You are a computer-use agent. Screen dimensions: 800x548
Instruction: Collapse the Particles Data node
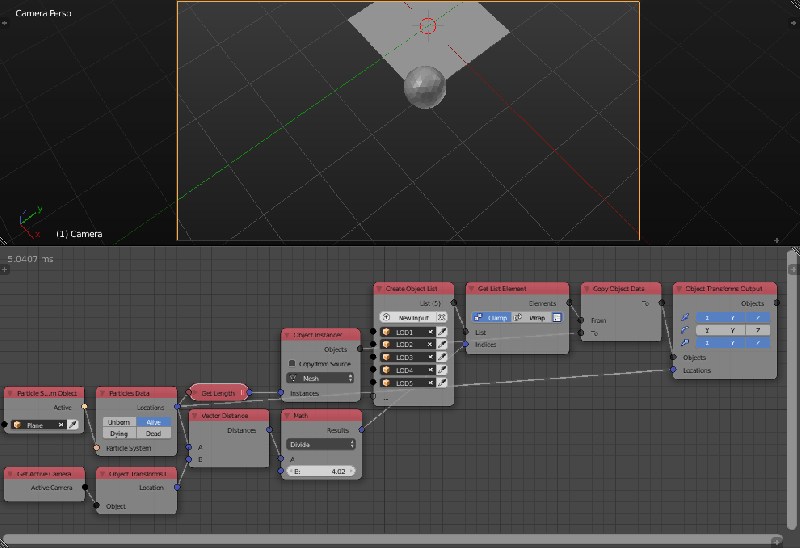pyautogui.click(x=102, y=393)
